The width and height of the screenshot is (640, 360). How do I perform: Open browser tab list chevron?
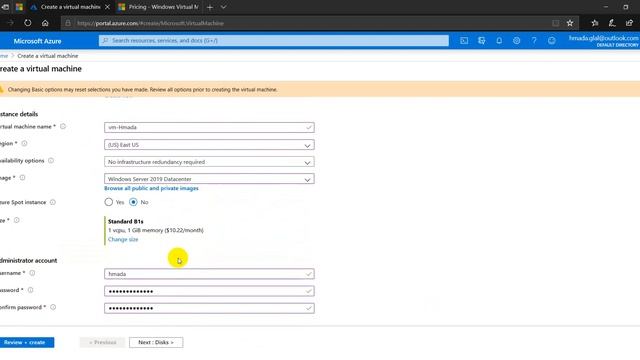pos(223,7)
